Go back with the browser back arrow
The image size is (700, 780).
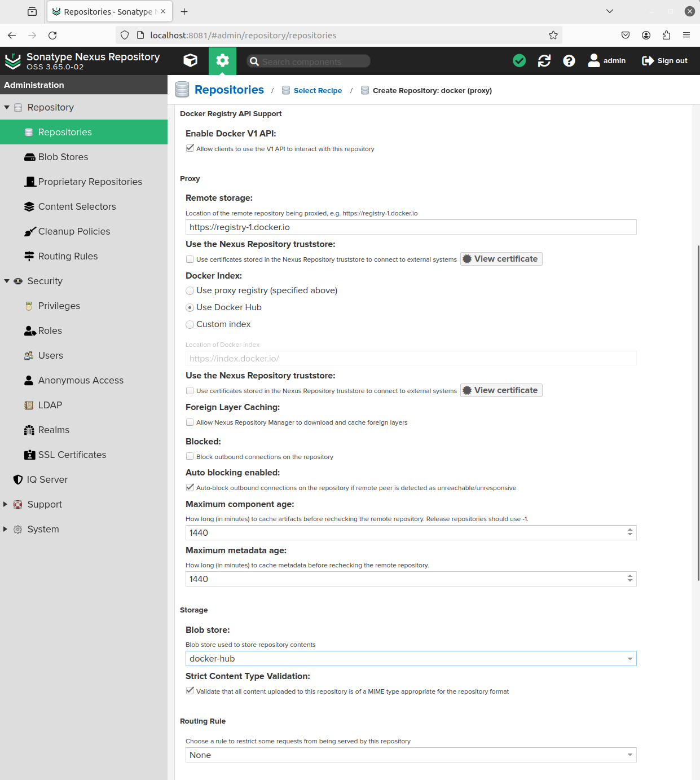click(x=12, y=35)
